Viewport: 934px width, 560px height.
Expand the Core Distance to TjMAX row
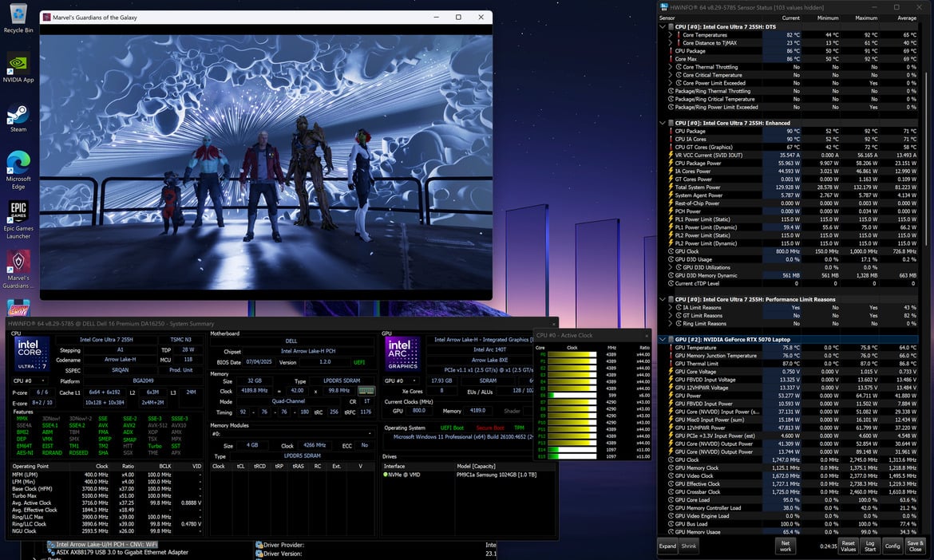pos(671,43)
